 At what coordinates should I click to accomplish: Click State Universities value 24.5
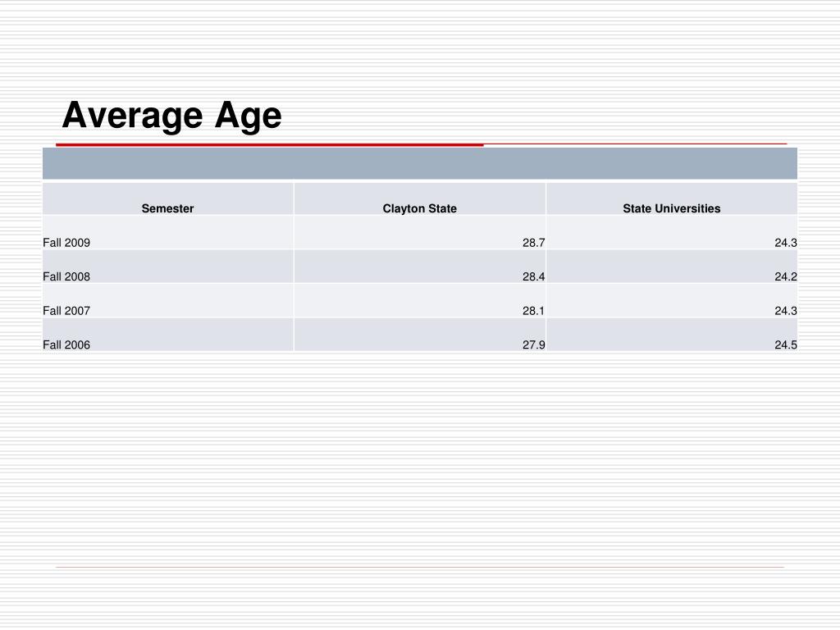(786, 345)
